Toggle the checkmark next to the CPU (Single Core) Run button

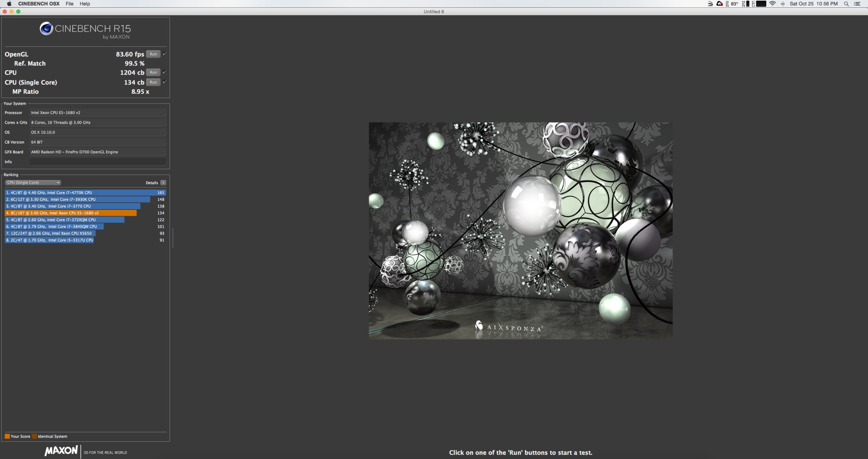[165, 82]
